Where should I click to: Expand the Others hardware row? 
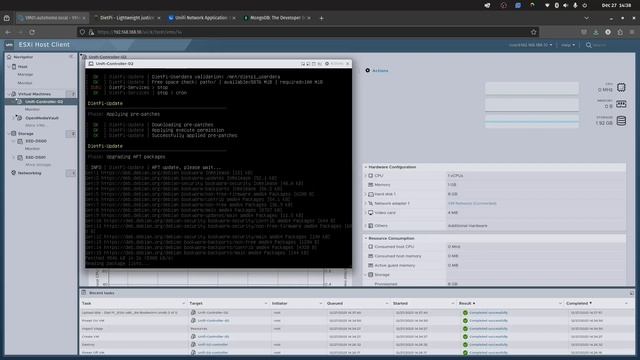(366, 226)
